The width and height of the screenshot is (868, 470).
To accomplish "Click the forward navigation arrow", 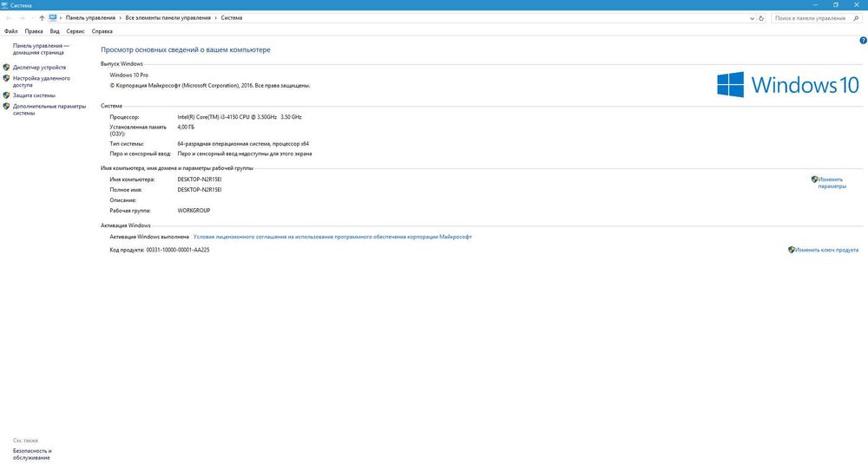I will point(22,18).
